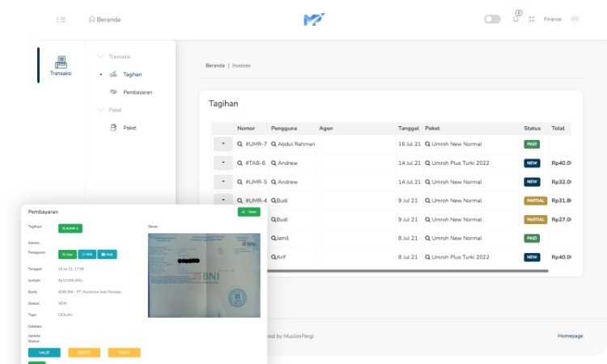Image resolution: width=607 pixels, height=364 pixels.
Task: Toggle fullscreen mode icon
Action: pos(532,19)
